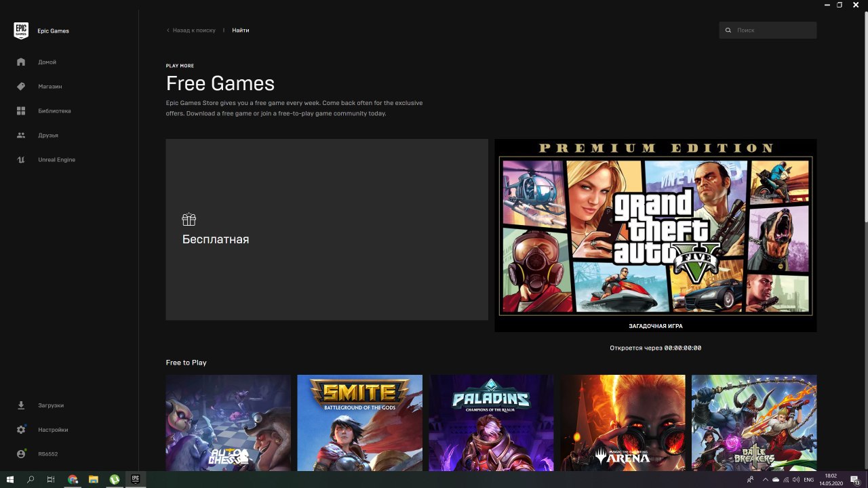868x488 pixels.
Task: Select Настройки in the sidebar
Action: click(53, 430)
